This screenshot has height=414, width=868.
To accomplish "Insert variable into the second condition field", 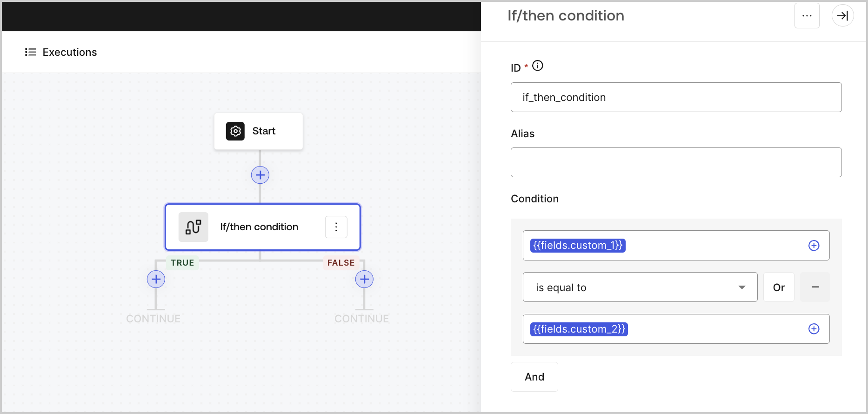I will click(814, 329).
